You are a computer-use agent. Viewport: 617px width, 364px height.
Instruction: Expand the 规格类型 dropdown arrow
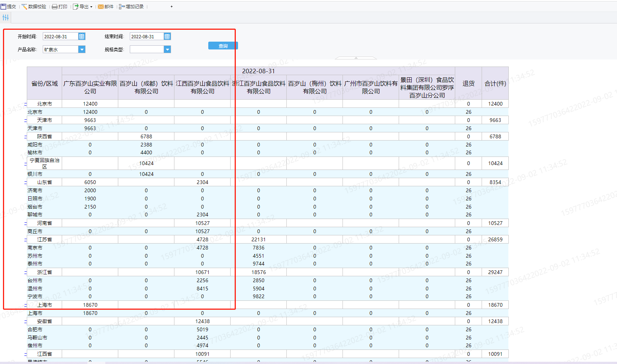click(x=167, y=49)
